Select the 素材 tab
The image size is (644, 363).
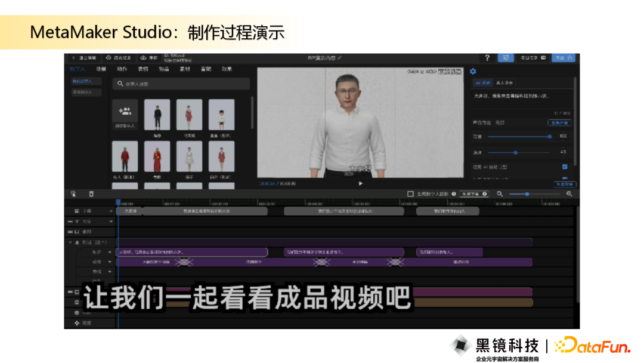click(x=185, y=69)
